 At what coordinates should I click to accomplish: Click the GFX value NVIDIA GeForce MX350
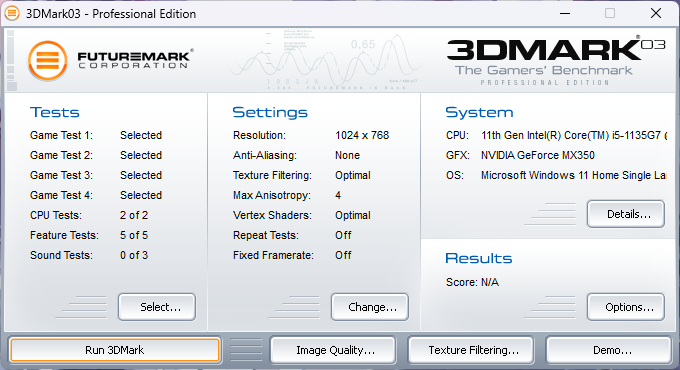[538, 155]
